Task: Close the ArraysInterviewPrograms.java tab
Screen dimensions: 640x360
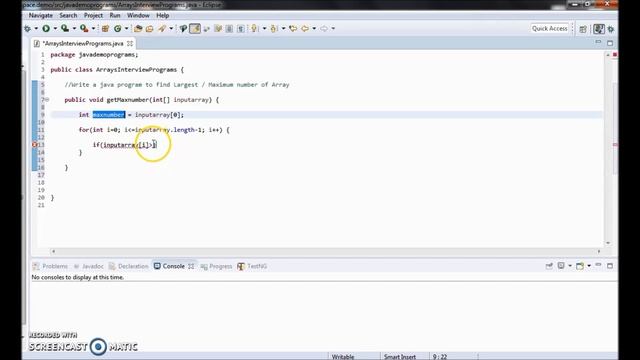Action: click(130, 43)
